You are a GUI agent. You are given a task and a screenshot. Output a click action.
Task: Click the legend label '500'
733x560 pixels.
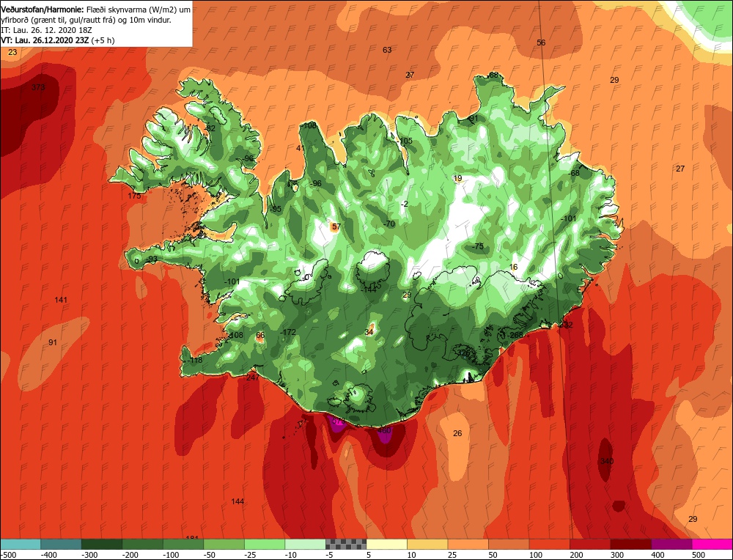[699, 555]
